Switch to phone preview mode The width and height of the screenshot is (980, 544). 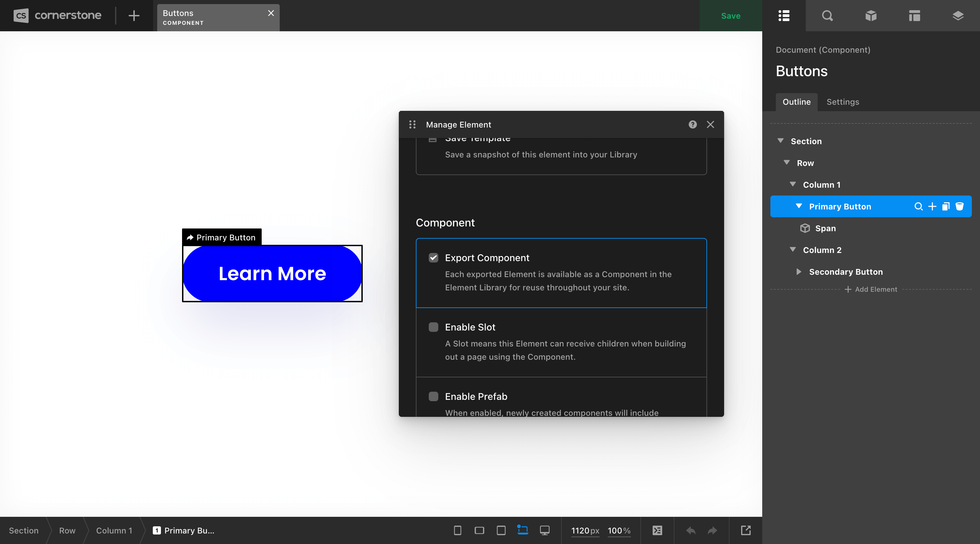458,531
